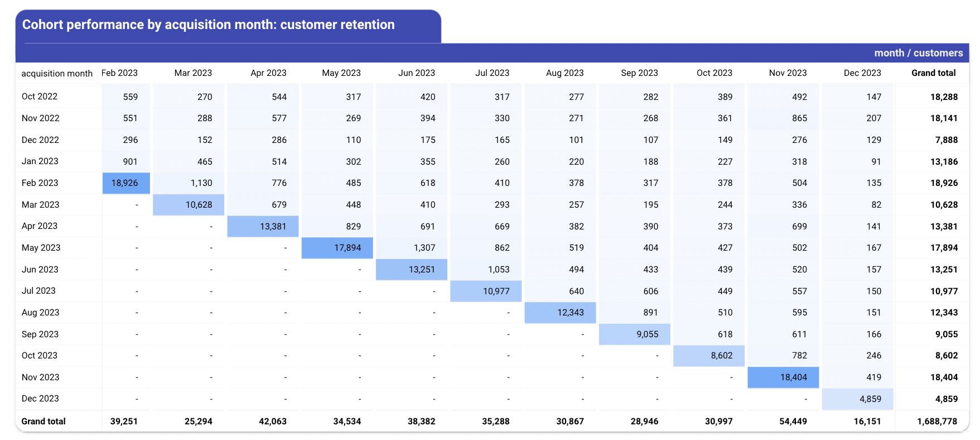Click the 12,343 highlighted Aug 2023 cell
Screen dimensions: 980x440
coord(560,313)
